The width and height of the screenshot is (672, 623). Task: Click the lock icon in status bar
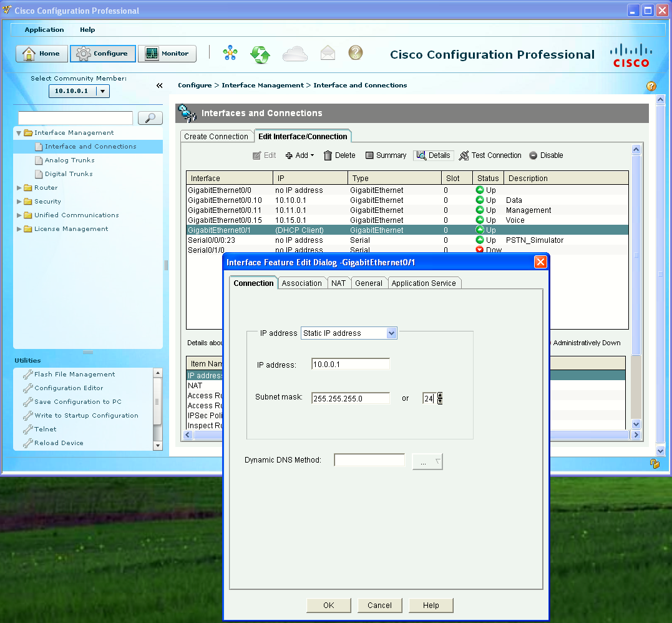point(655,463)
